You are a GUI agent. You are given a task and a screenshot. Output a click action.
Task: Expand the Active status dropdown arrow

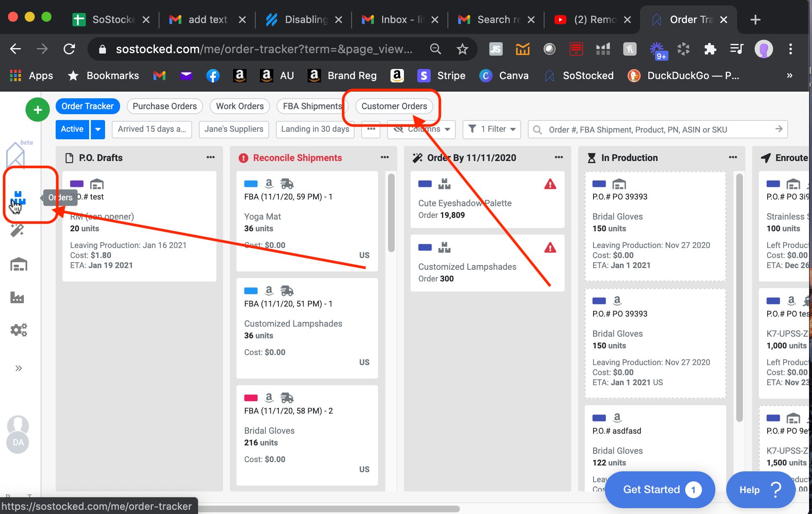point(98,129)
